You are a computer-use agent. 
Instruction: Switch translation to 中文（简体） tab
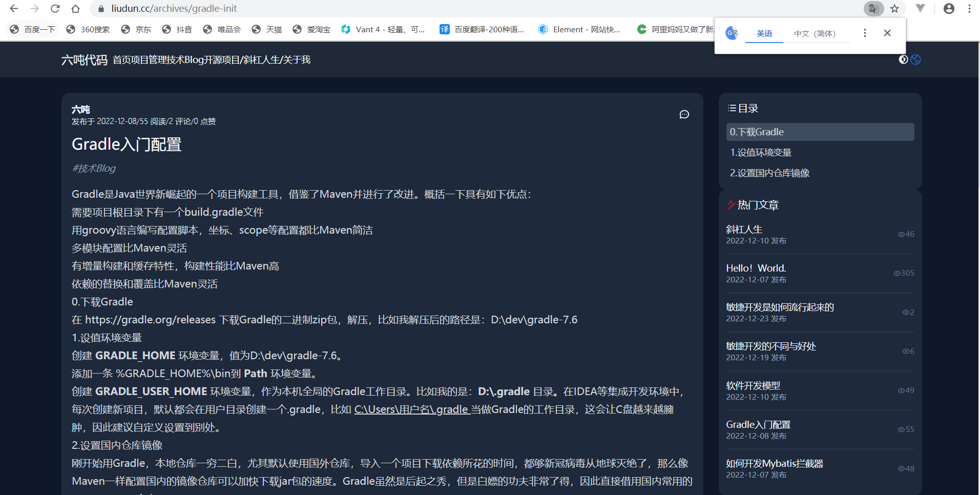815,33
